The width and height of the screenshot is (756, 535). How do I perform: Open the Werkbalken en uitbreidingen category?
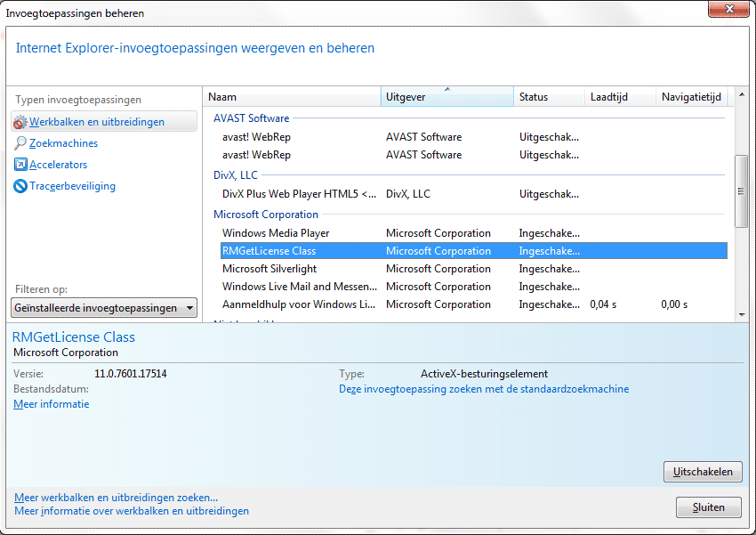tap(104, 122)
